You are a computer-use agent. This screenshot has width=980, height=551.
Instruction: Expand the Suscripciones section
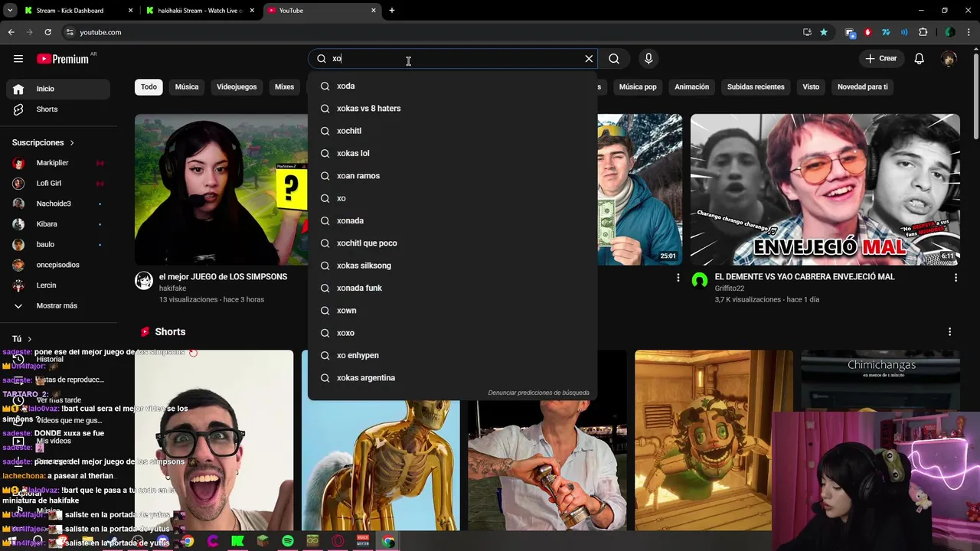point(44,142)
